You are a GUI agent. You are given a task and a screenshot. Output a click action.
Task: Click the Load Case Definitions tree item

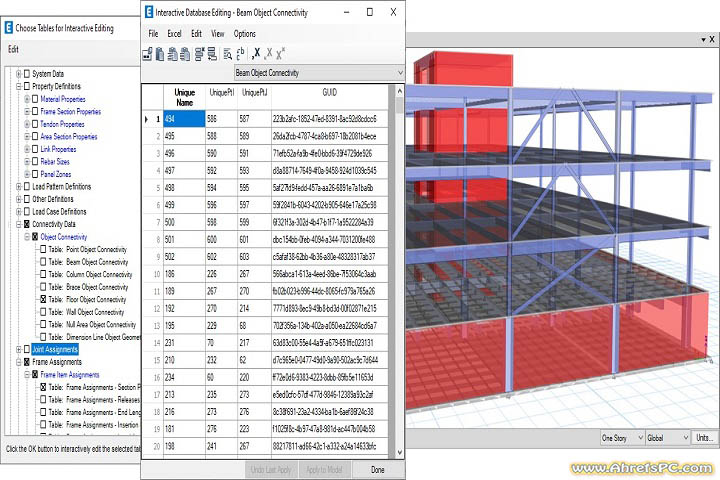click(x=59, y=212)
